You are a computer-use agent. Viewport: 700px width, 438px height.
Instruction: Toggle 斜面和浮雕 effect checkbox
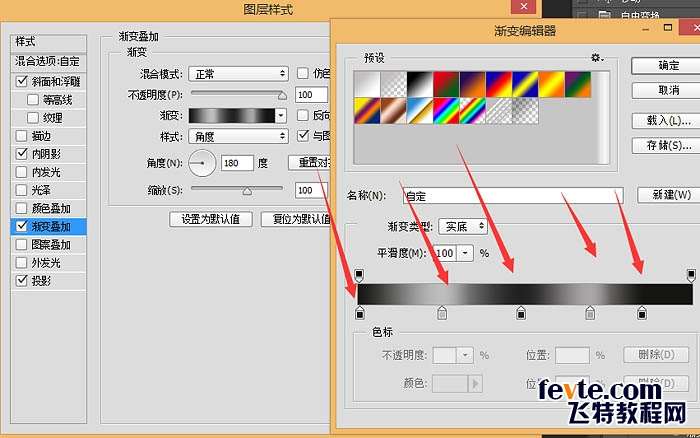click(21, 81)
